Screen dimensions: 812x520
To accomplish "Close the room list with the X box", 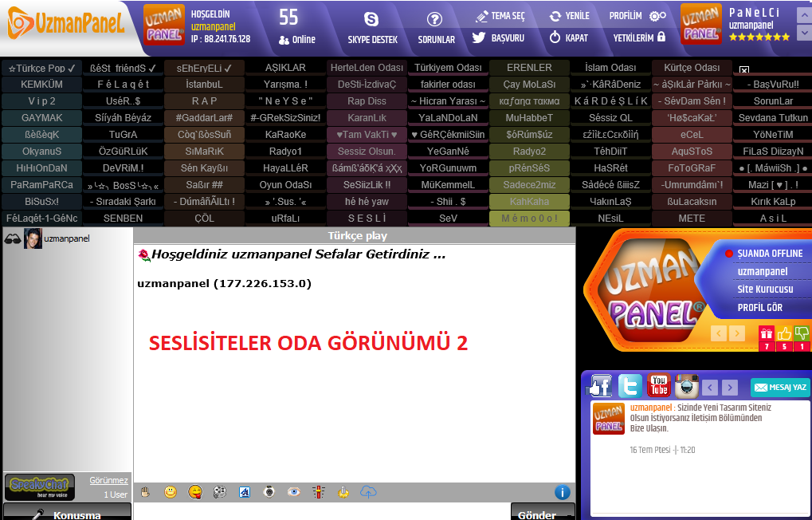I will (744, 69).
